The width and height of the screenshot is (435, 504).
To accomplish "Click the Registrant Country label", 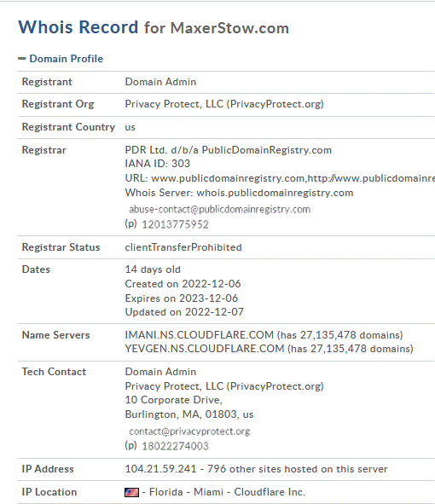I will point(68,127).
